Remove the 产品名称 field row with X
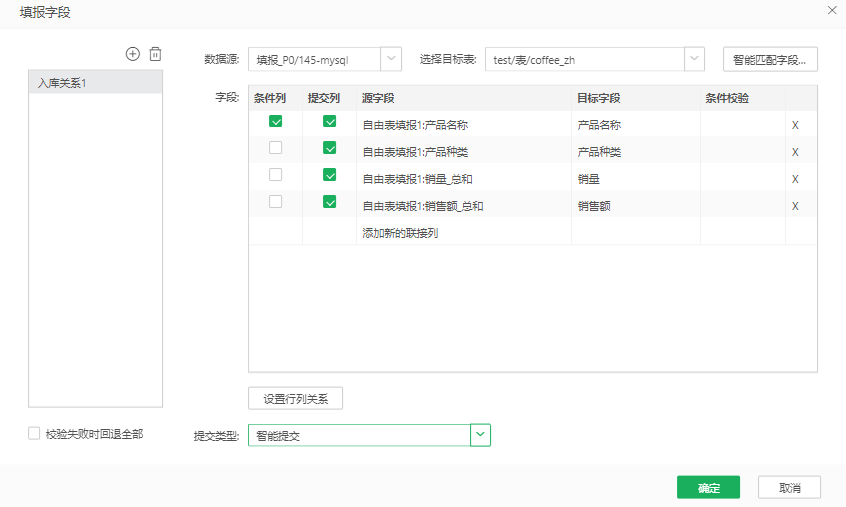The image size is (846, 507). tap(795, 126)
